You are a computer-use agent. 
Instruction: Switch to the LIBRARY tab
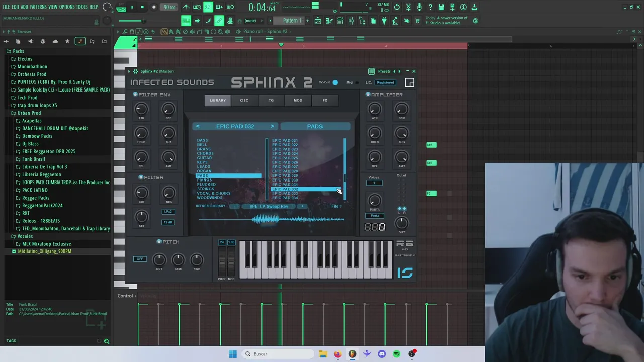(218, 100)
